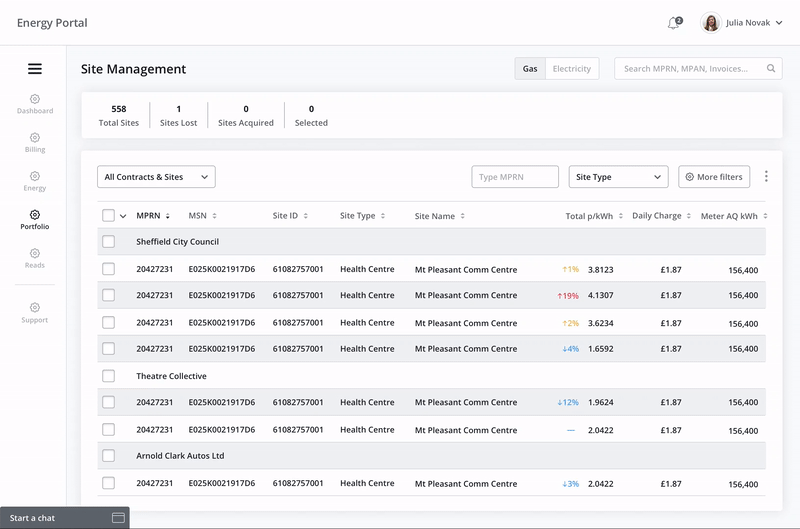Viewport: 800px width, 529px height.
Task: Open the vertical three-dot table menu
Action: click(x=766, y=177)
